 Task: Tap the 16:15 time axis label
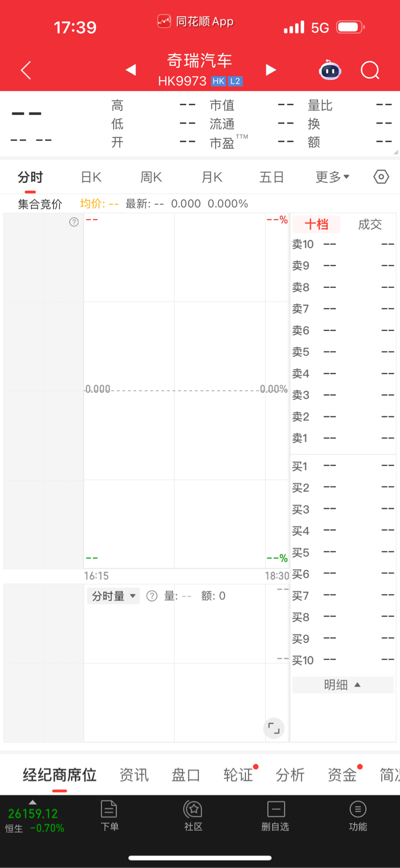pos(96,576)
